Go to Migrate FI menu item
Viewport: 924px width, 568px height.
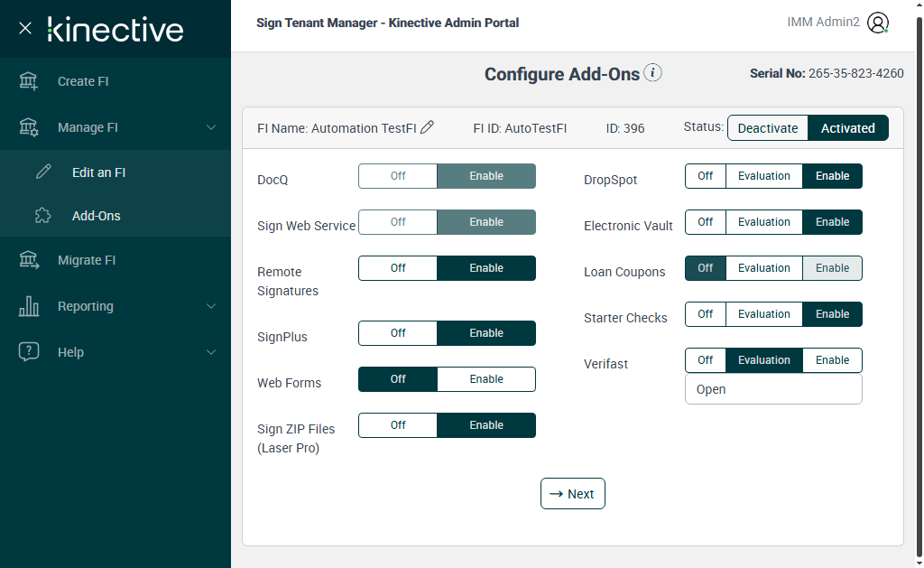coord(115,260)
